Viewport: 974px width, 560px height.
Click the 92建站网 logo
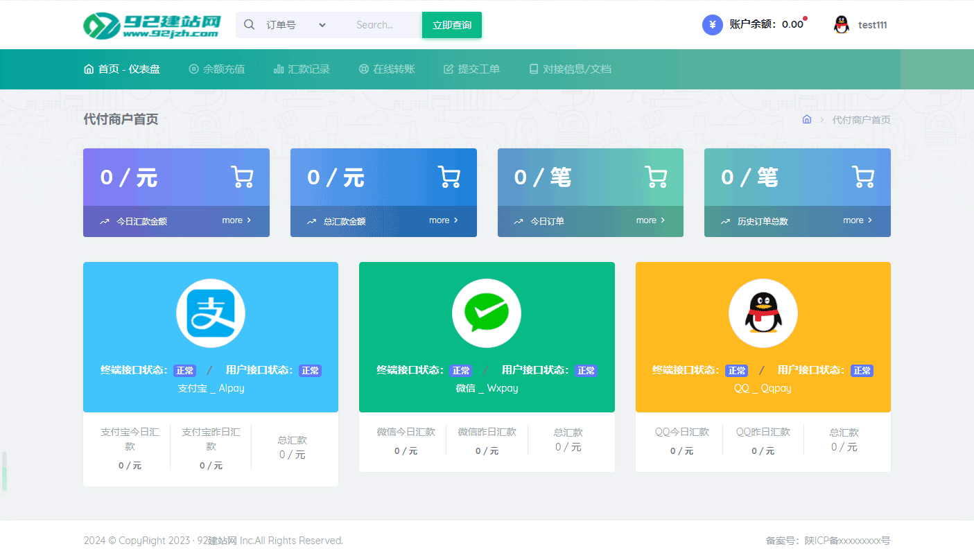pyautogui.click(x=151, y=25)
